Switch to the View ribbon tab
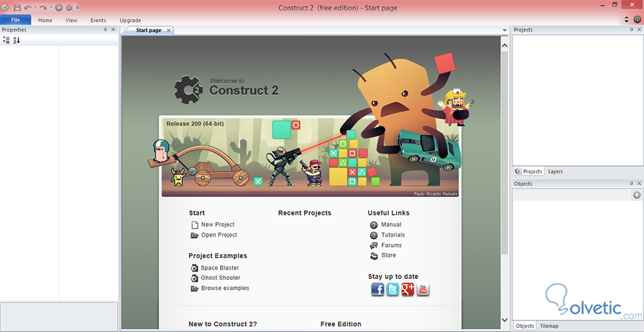 71,20
